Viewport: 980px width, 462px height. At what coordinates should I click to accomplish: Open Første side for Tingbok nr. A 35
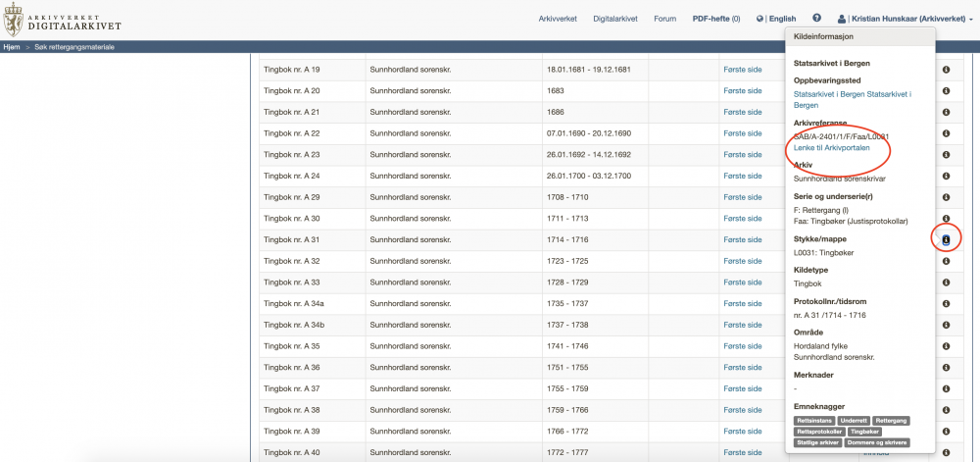point(743,345)
